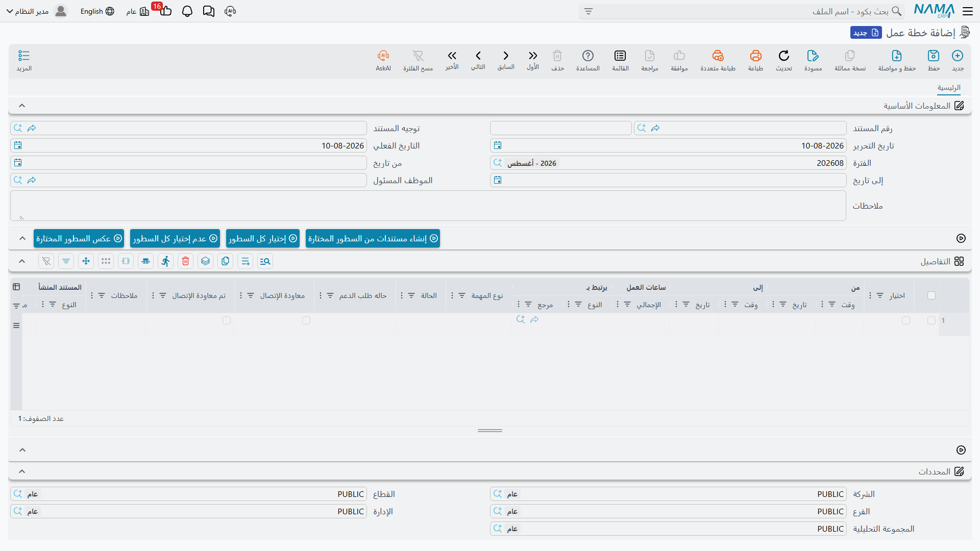The height and width of the screenshot is (551, 980).
Task: Click the عام company indicator at top
Action: pyautogui.click(x=138, y=11)
